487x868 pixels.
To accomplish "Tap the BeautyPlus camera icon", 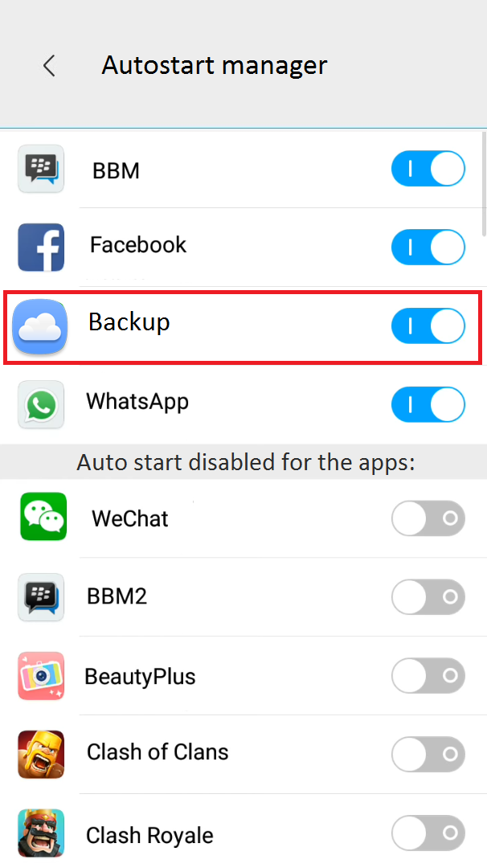I will [41, 675].
